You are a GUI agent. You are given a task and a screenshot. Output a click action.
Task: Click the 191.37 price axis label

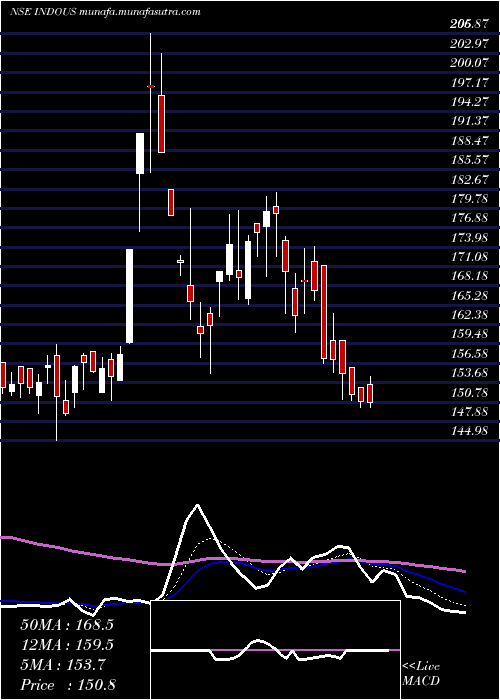coord(469,121)
